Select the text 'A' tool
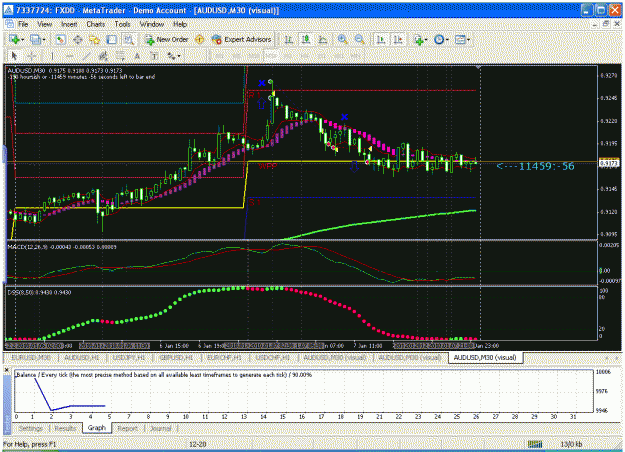 pyautogui.click(x=137, y=56)
